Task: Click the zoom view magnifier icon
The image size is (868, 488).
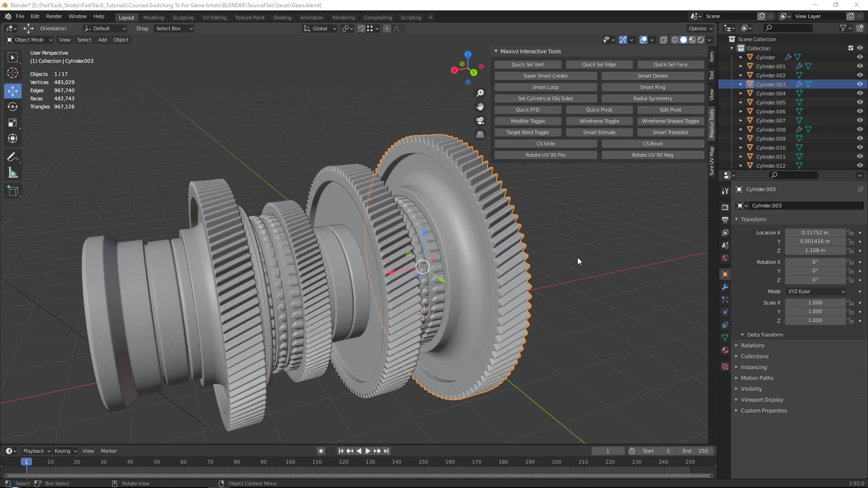Action: [x=480, y=93]
